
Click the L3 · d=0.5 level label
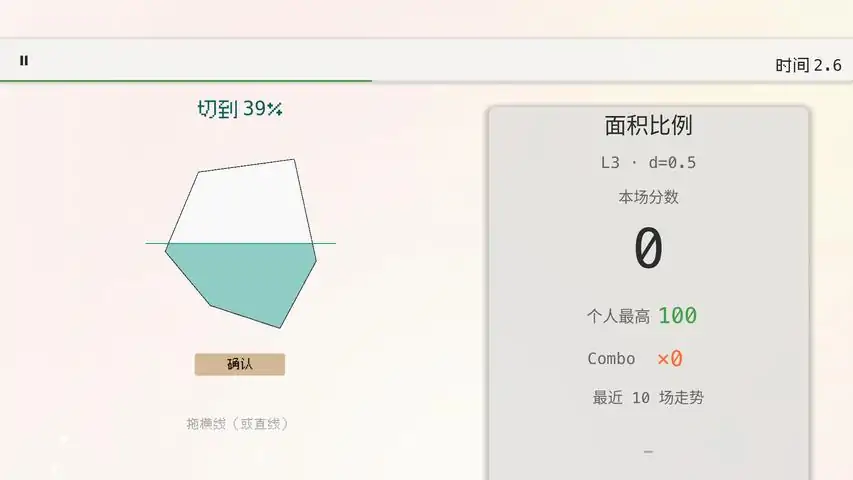point(648,163)
